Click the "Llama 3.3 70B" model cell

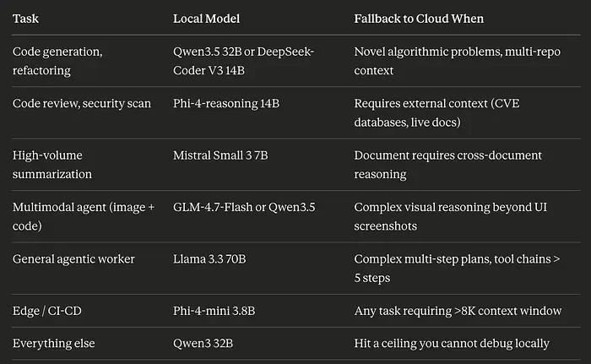(x=209, y=259)
